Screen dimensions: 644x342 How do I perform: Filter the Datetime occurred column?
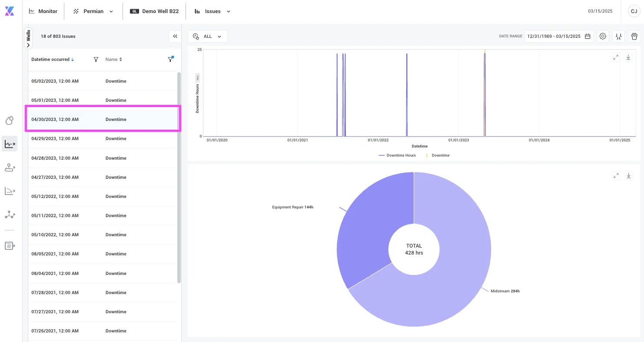pos(96,60)
